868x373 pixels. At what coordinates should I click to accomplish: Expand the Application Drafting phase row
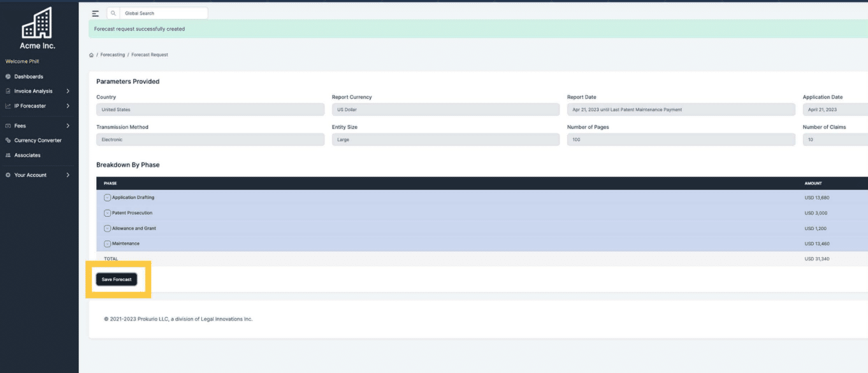point(107,198)
